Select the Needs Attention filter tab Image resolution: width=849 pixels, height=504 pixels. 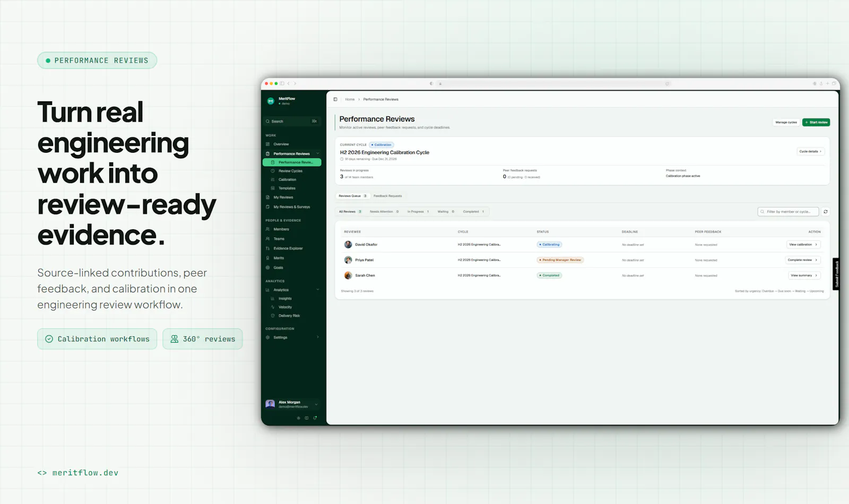pos(384,212)
